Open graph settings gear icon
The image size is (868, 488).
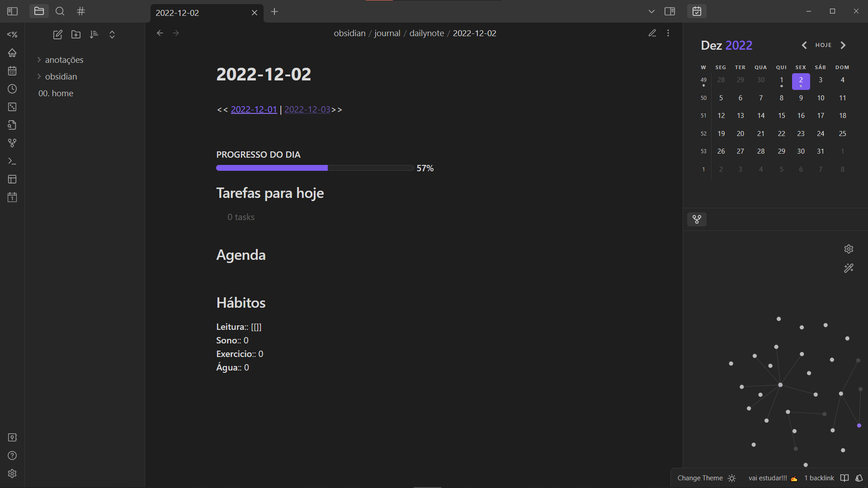pos(849,249)
